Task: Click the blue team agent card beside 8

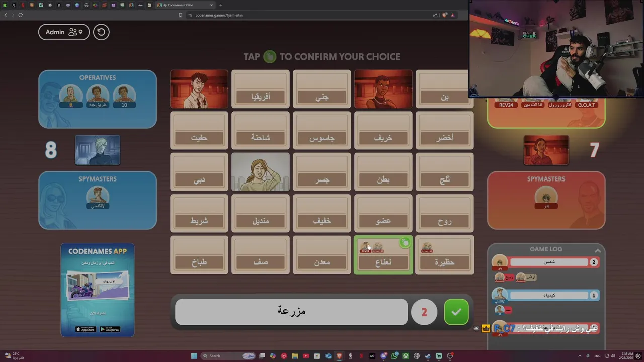Action: 98,150
